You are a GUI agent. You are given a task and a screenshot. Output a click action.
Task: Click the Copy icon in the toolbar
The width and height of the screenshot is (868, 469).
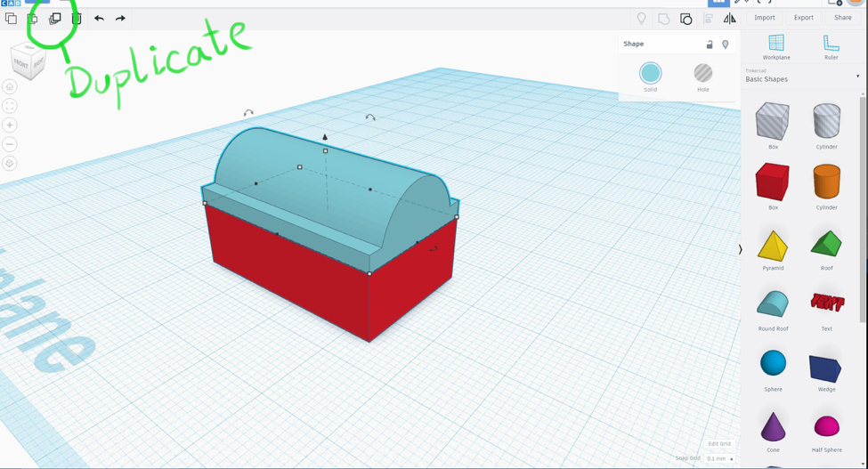pyautogui.click(x=11, y=19)
